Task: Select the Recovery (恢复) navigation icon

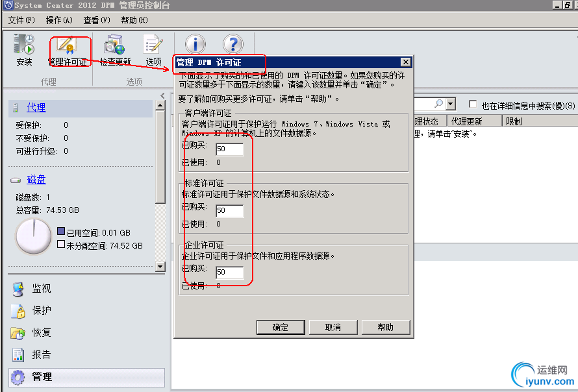Action: click(18, 333)
